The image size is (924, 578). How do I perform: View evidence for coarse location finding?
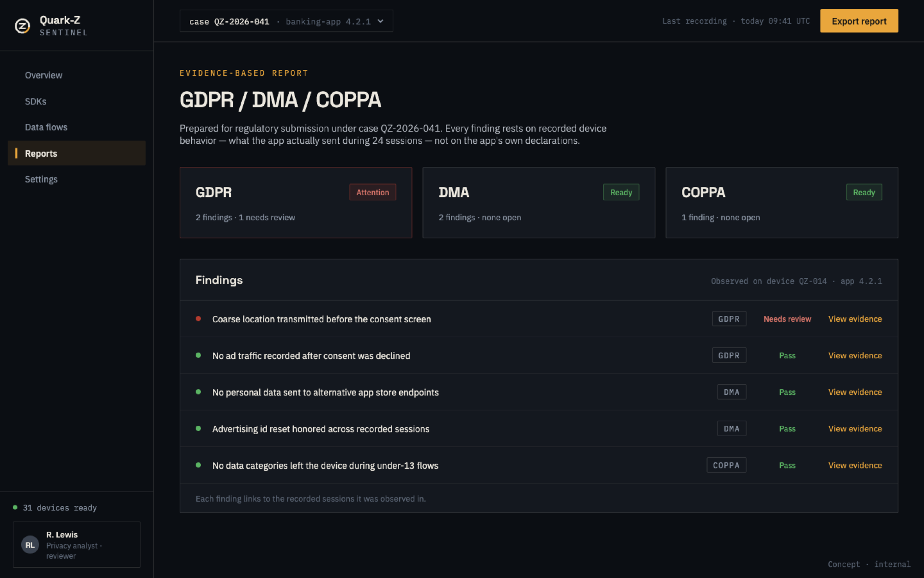point(855,319)
